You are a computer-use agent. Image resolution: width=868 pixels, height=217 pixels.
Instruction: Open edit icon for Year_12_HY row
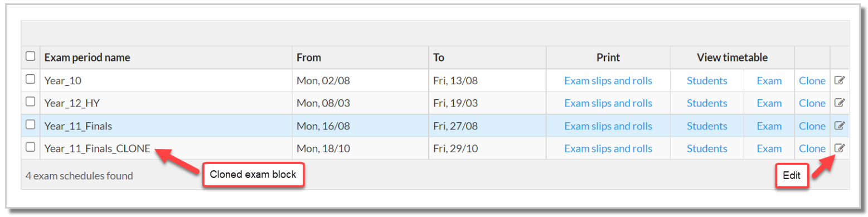pos(840,103)
